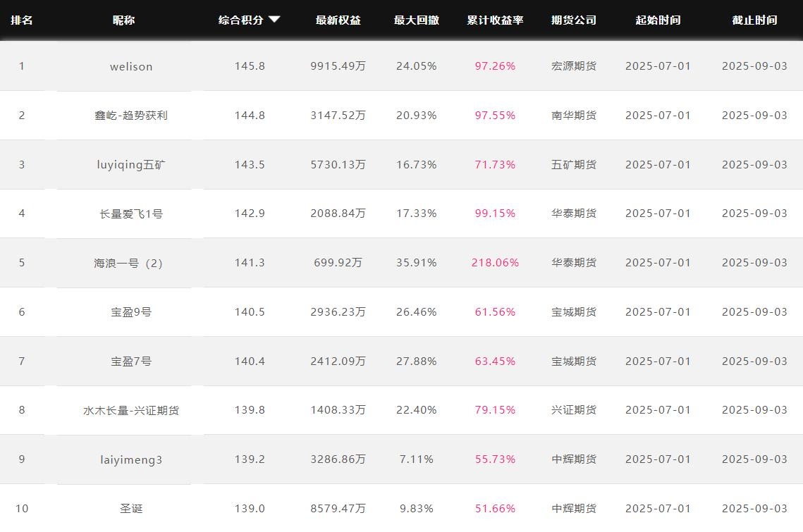
Task: Click return rate 99.15%
Action: (495, 213)
